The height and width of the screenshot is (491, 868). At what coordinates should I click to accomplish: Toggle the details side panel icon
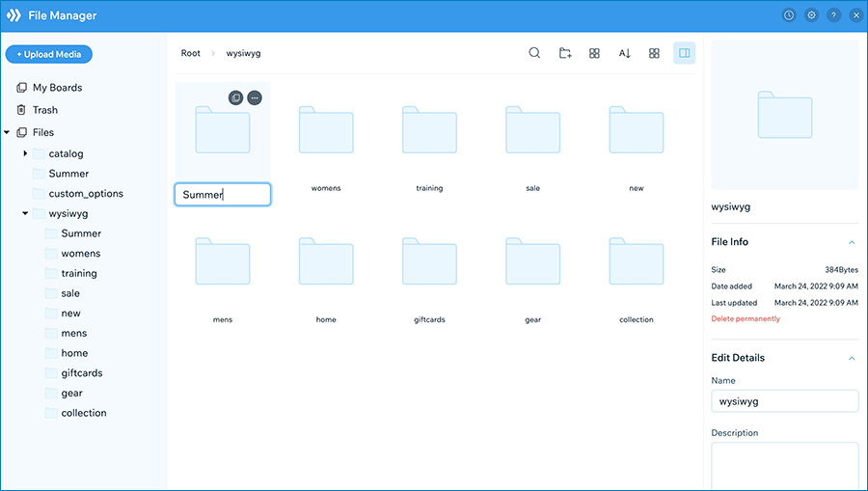click(684, 53)
